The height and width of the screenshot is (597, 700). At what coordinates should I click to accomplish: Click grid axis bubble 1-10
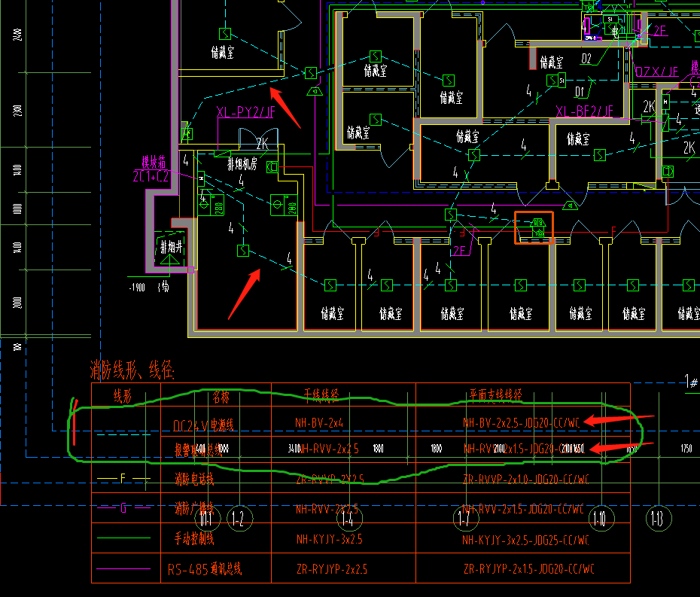point(601,519)
